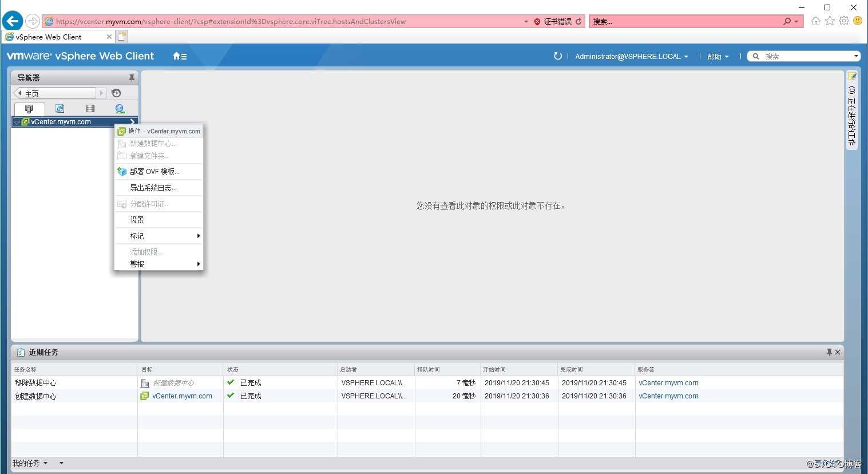Click the smiley feedback icon
This screenshot has height=474, width=868.
coord(858,21)
